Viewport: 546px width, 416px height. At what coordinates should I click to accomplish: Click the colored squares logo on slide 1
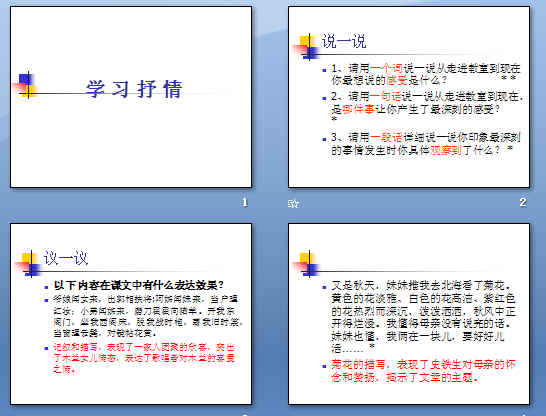click(x=25, y=85)
